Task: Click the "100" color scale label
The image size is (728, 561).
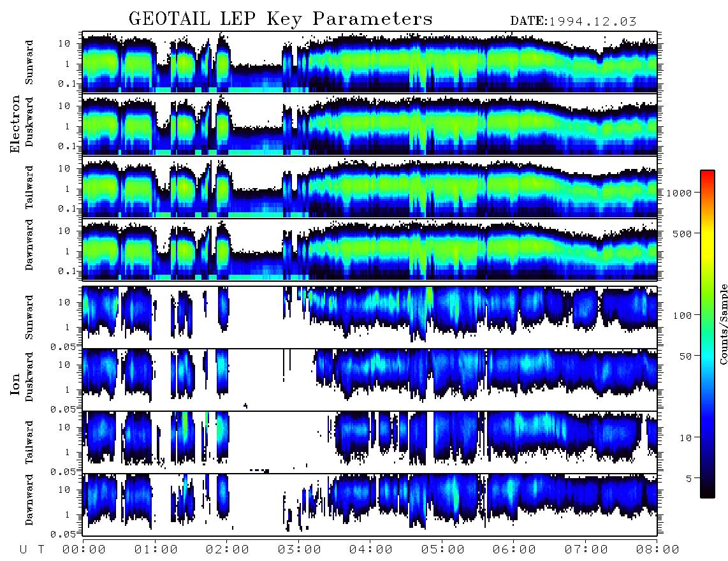Action: (683, 316)
